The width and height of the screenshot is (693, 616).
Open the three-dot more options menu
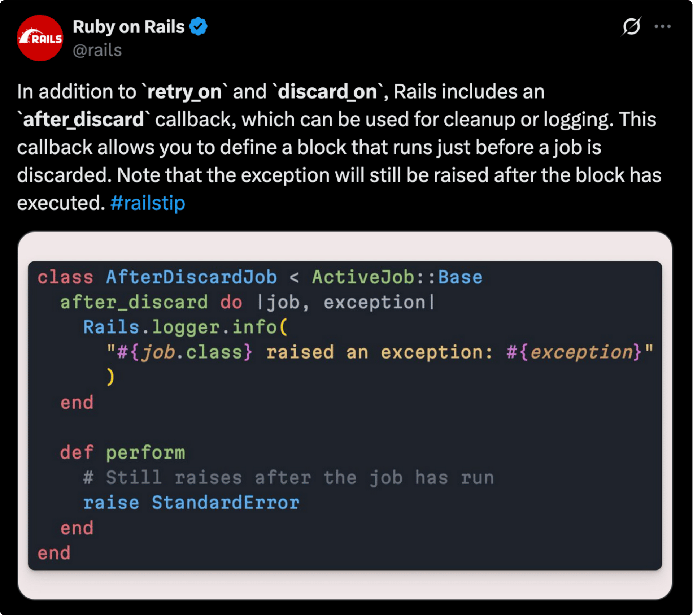coord(662,26)
